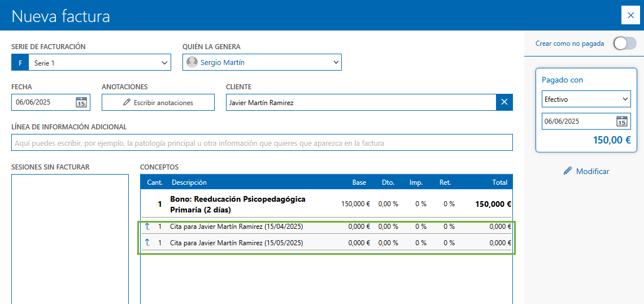Click the additional information line field
644x304 pixels.
(262, 143)
